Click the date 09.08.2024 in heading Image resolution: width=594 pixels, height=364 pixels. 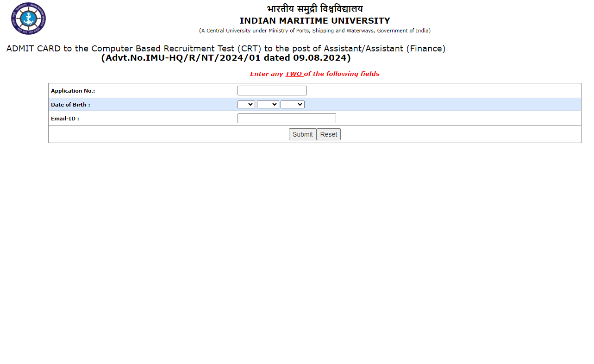319,58
